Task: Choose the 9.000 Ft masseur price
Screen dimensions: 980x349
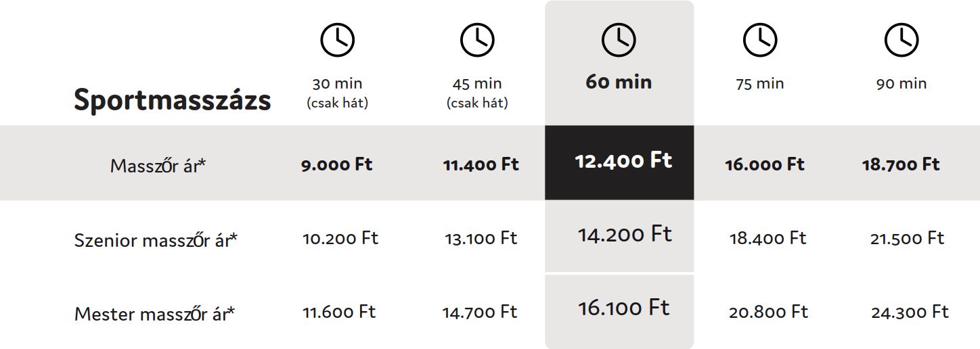Action: [x=337, y=164]
